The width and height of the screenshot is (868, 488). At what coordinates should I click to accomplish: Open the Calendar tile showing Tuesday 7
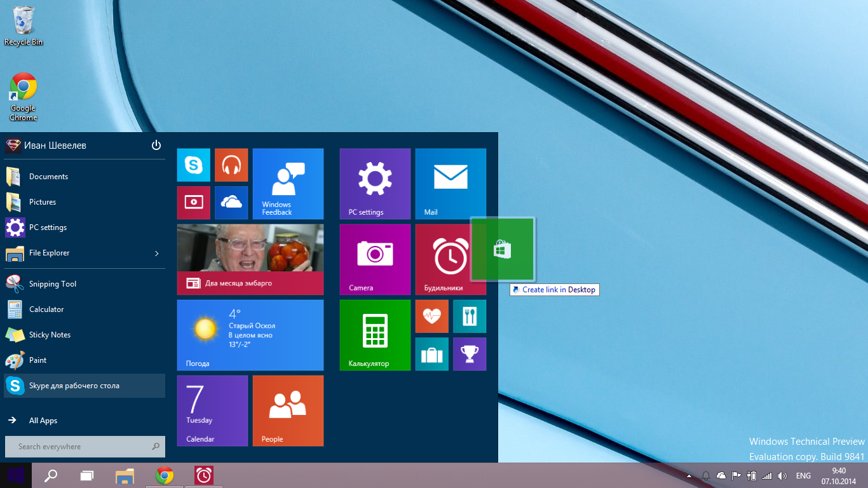[x=212, y=410]
